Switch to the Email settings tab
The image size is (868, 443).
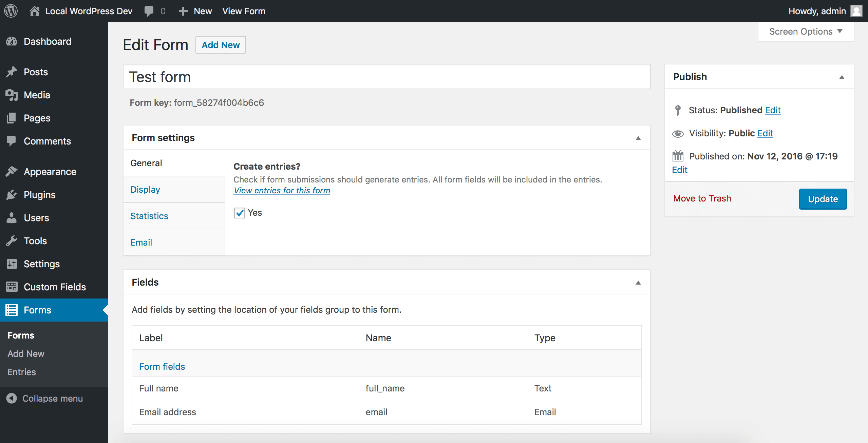pyautogui.click(x=174, y=243)
